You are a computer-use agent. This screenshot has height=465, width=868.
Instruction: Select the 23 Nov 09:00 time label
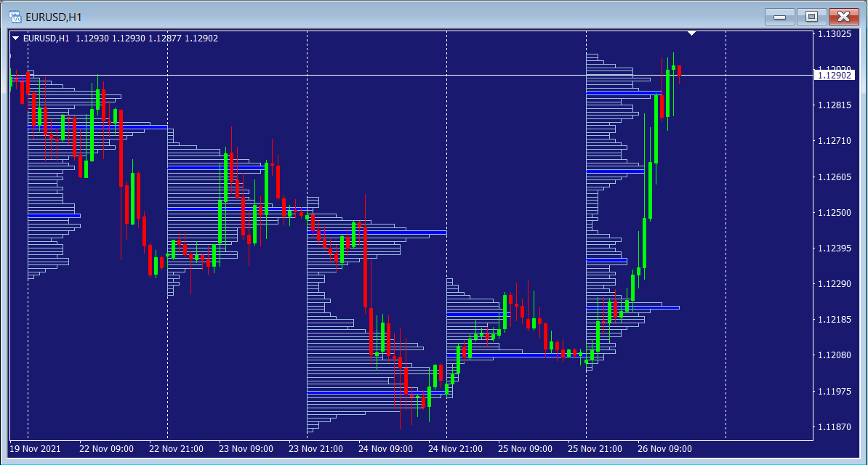pyautogui.click(x=246, y=449)
